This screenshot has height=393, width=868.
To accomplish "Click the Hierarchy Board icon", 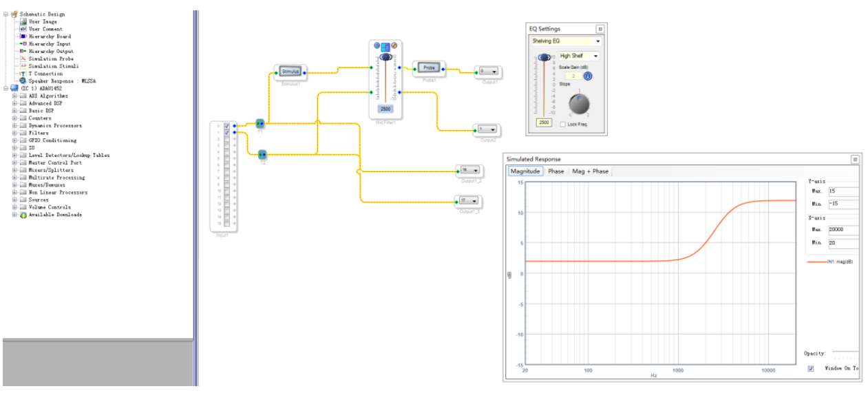I will click(x=23, y=36).
